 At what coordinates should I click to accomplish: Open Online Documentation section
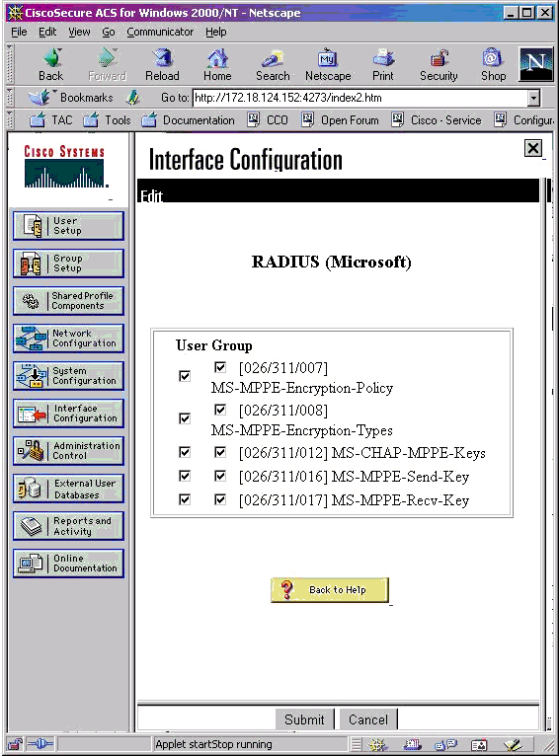68,564
